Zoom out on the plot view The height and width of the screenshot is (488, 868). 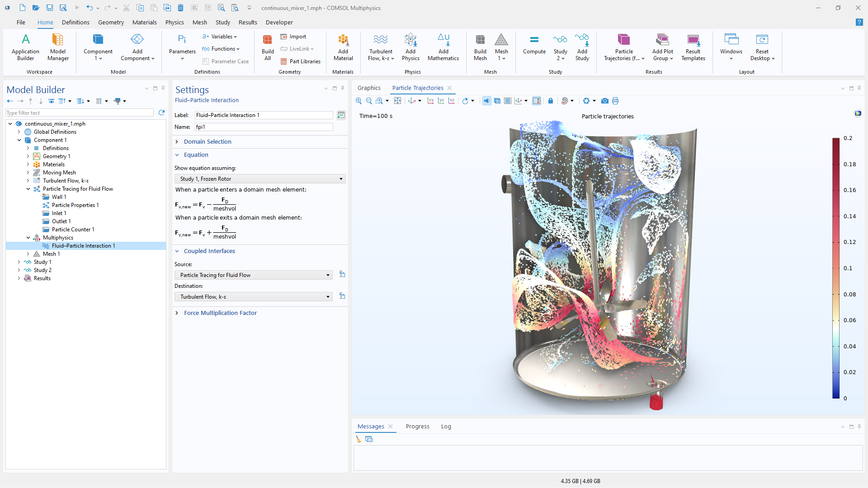click(x=369, y=101)
